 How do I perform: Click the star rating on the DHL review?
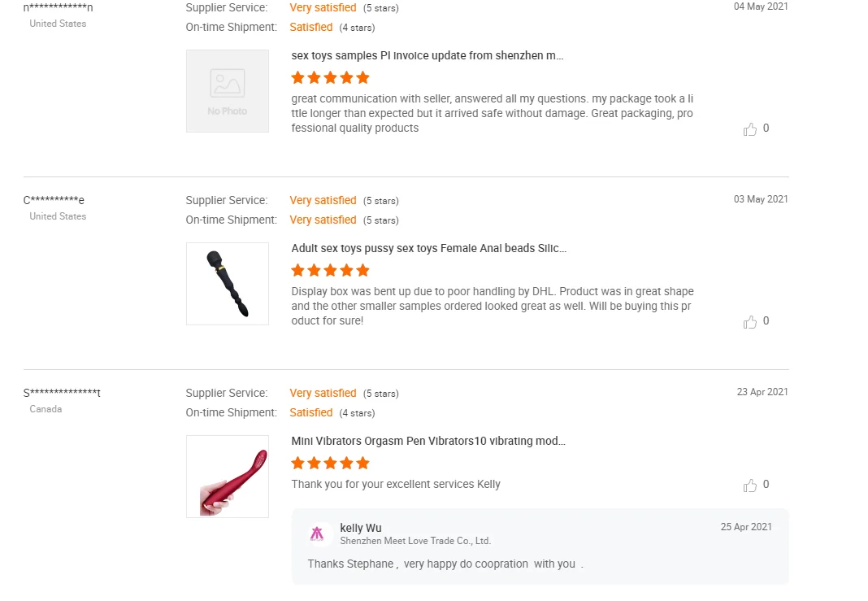coord(330,271)
